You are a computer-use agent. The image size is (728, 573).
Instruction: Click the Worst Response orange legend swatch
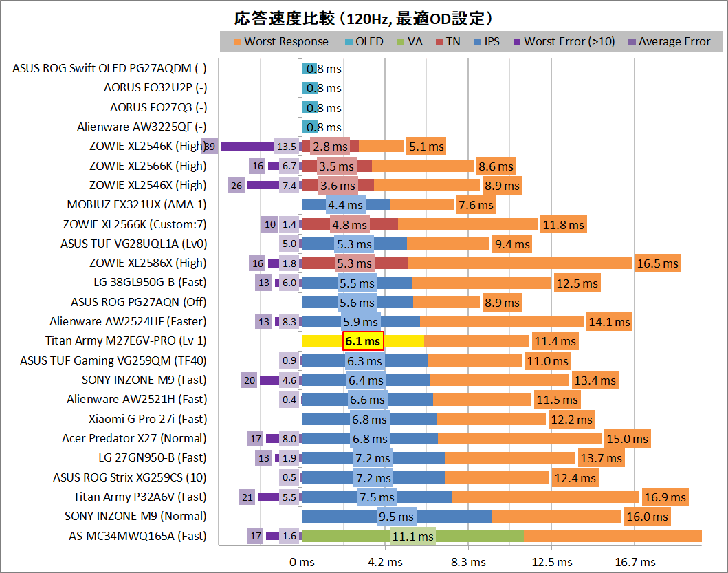(x=236, y=42)
